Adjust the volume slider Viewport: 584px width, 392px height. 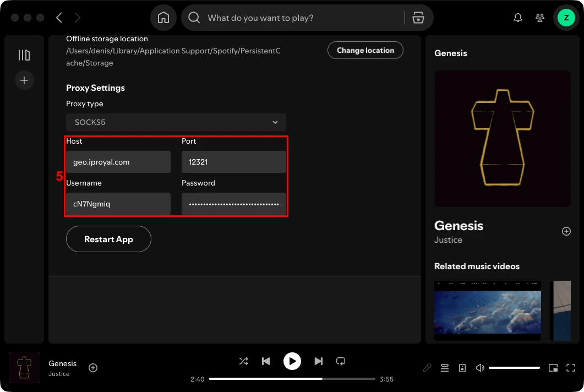click(514, 368)
